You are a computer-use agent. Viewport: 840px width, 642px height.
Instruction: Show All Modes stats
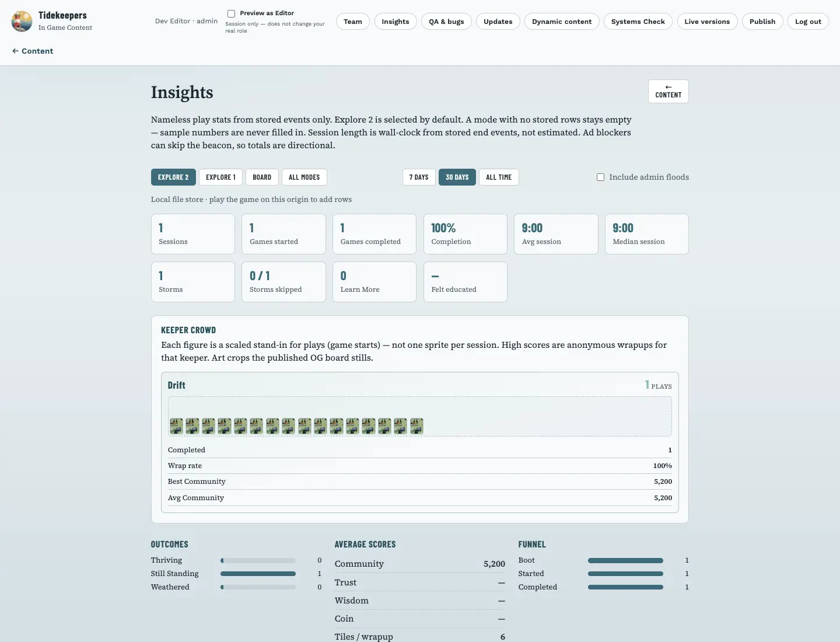click(x=304, y=177)
